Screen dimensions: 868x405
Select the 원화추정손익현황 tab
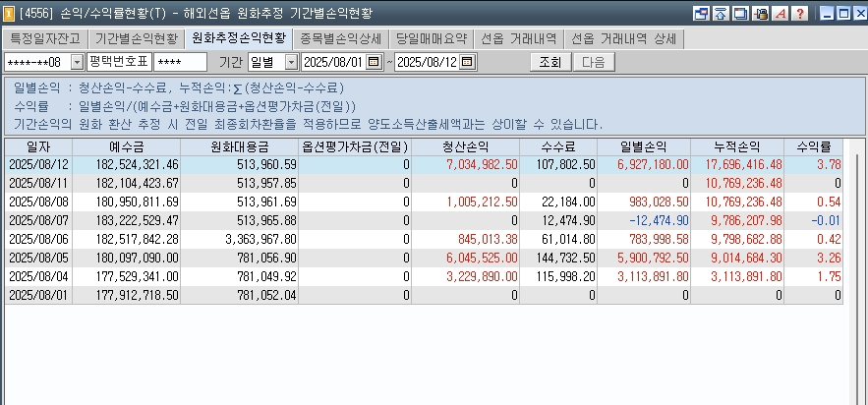[239, 38]
